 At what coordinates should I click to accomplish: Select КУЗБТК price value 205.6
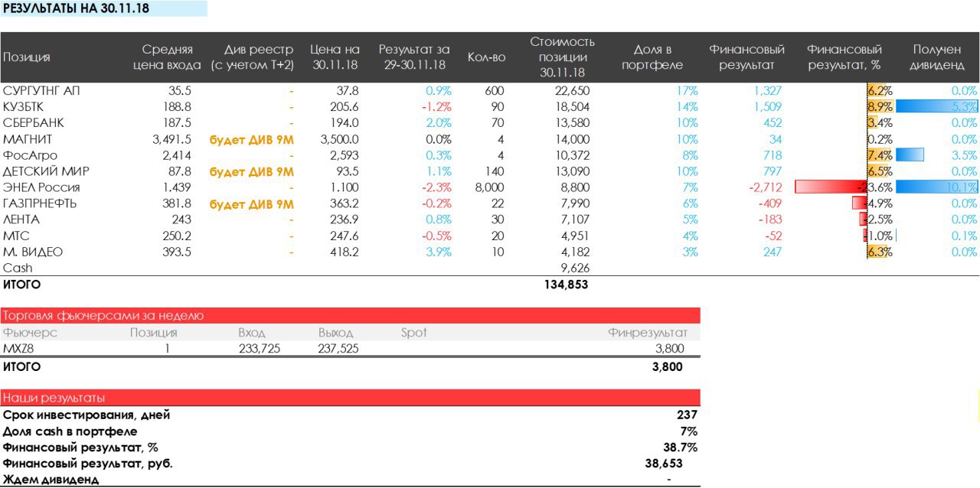345,107
